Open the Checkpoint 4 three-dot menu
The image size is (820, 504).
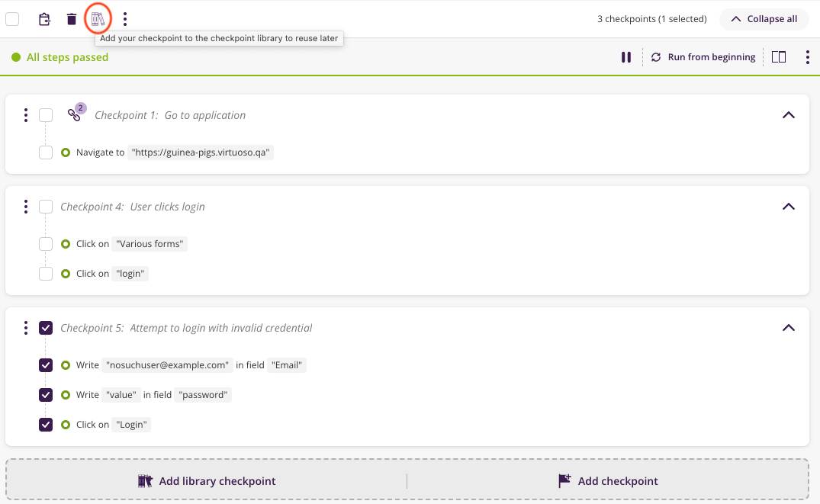pyautogui.click(x=26, y=207)
